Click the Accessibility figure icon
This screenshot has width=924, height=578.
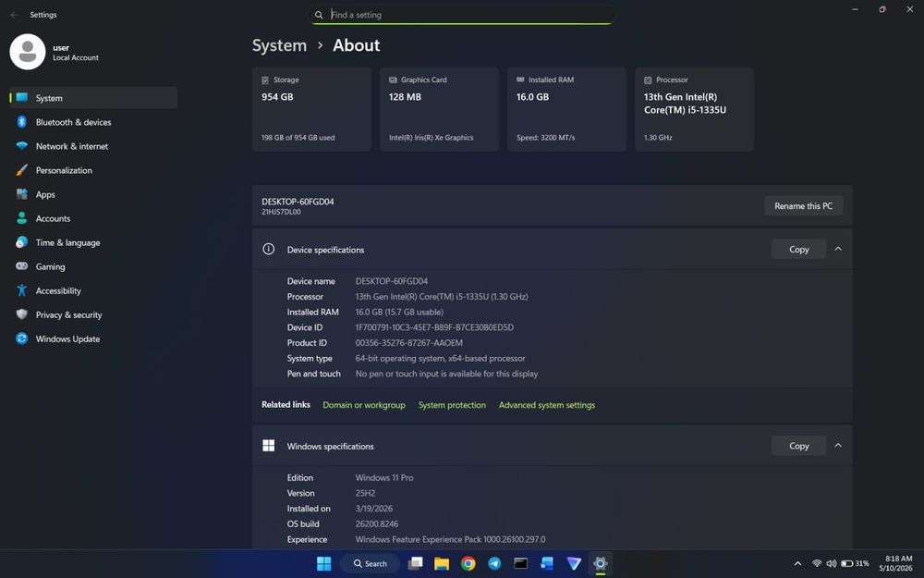coord(22,290)
